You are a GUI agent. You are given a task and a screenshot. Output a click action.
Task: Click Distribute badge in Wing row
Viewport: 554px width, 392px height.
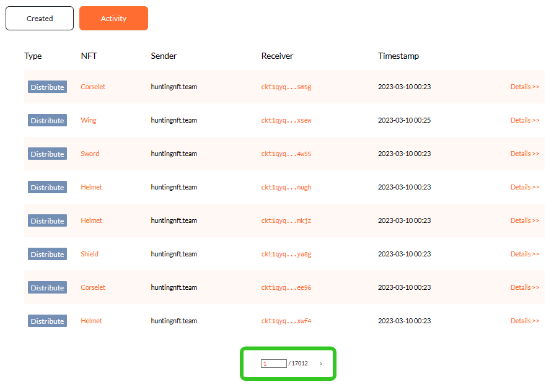click(x=47, y=120)
